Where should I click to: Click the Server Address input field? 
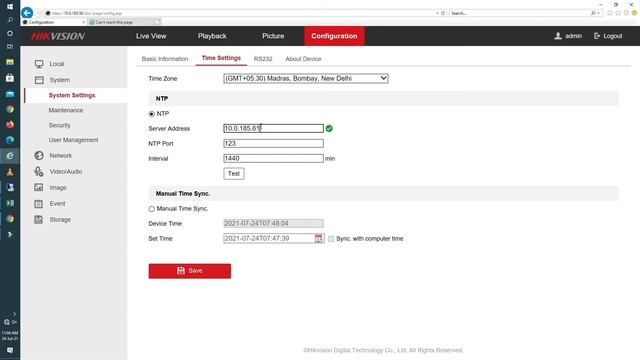coord(273,129)
